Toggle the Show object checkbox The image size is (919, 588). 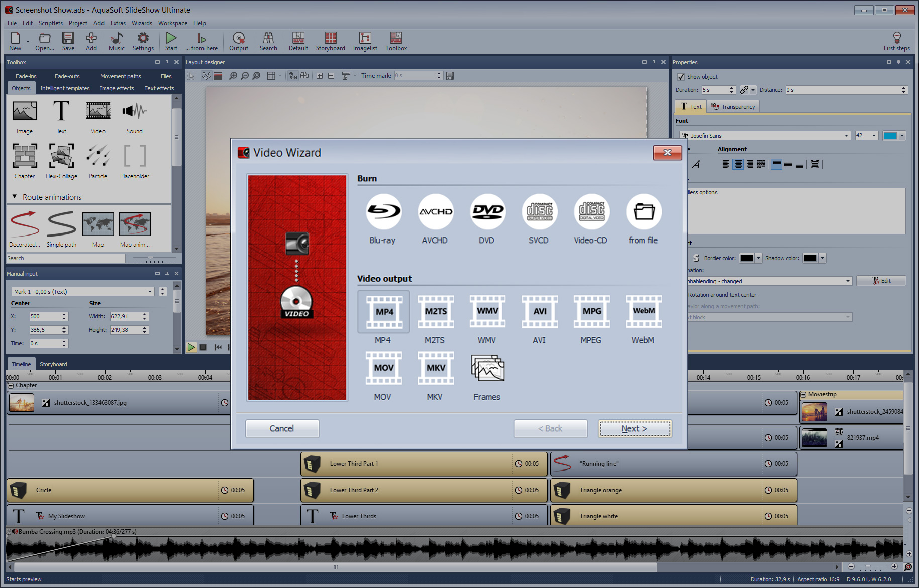point(681,77)
